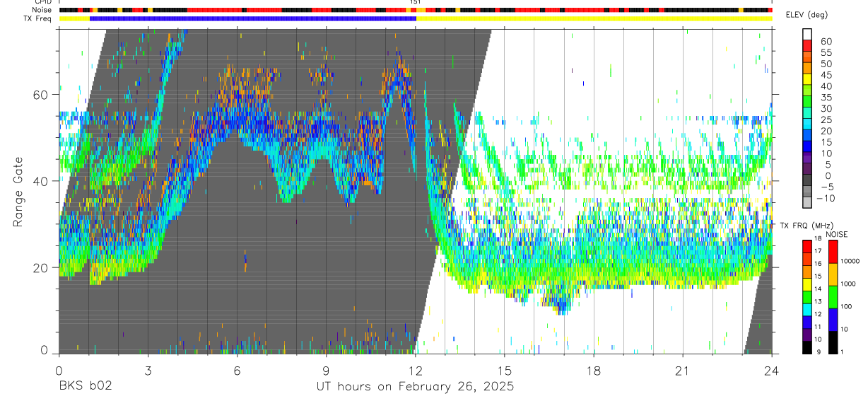This screenshot has height=401, width=868.
Task: Click the 'NOISE' legend title
Action: coord(836,234)
